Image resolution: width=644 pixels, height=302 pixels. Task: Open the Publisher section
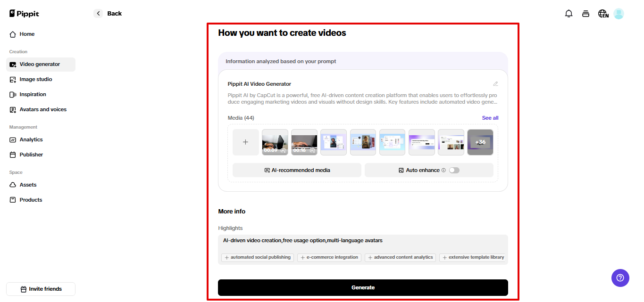30,155
